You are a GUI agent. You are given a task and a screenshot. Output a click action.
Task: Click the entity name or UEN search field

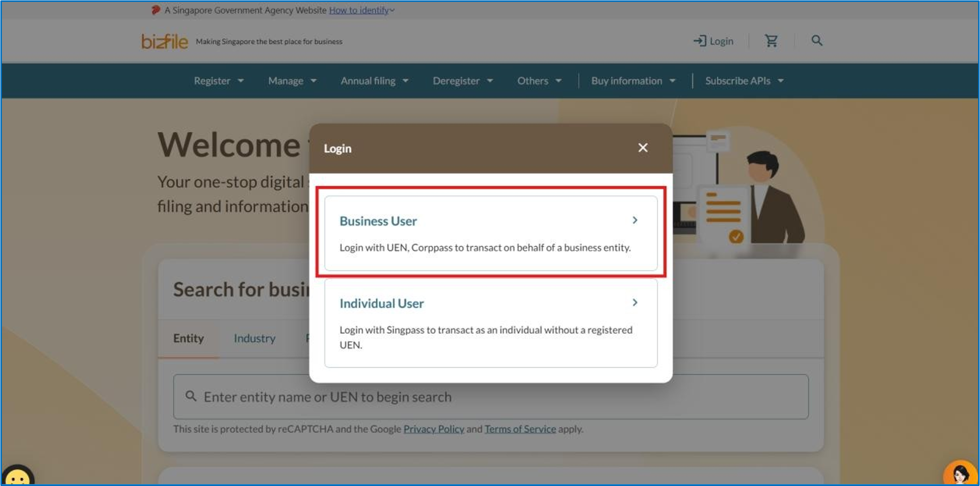tap(491, 397)
